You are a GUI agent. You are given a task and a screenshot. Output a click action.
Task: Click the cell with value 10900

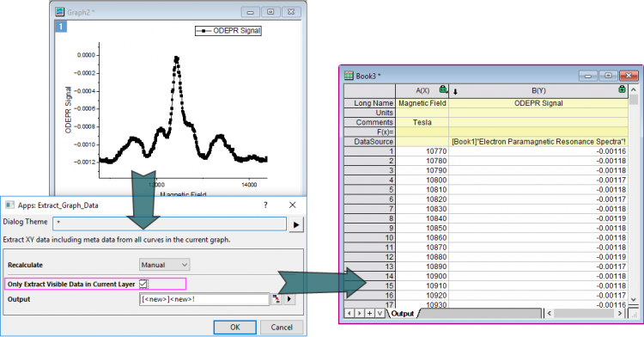click(422, 276)
